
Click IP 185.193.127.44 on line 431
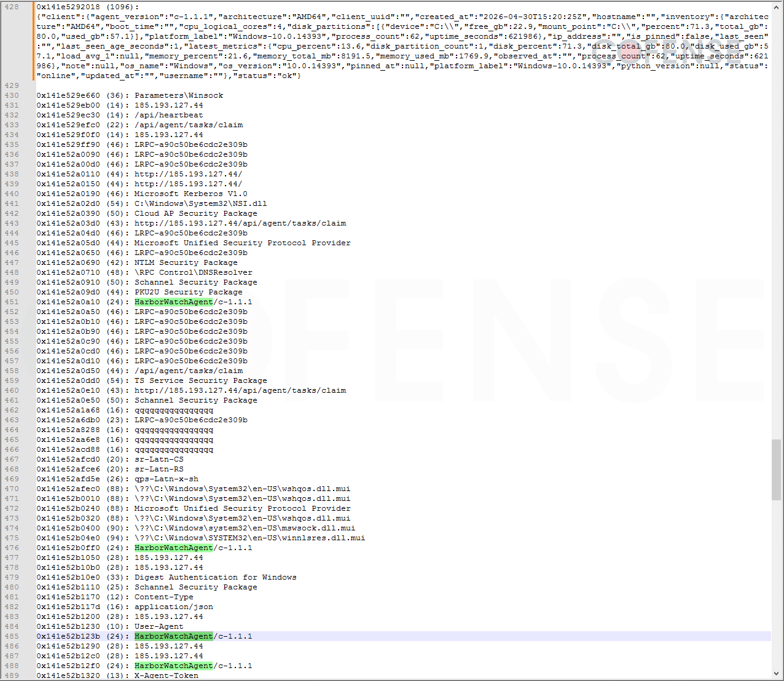169,105
